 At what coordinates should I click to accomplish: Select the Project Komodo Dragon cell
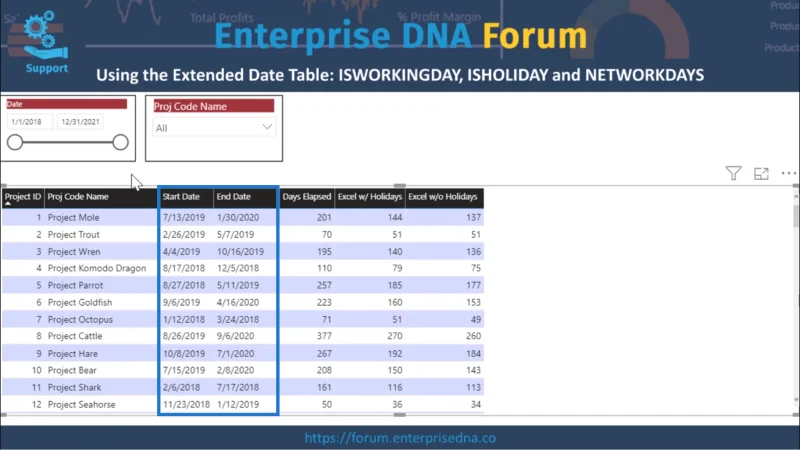click(x=97, y=268)
